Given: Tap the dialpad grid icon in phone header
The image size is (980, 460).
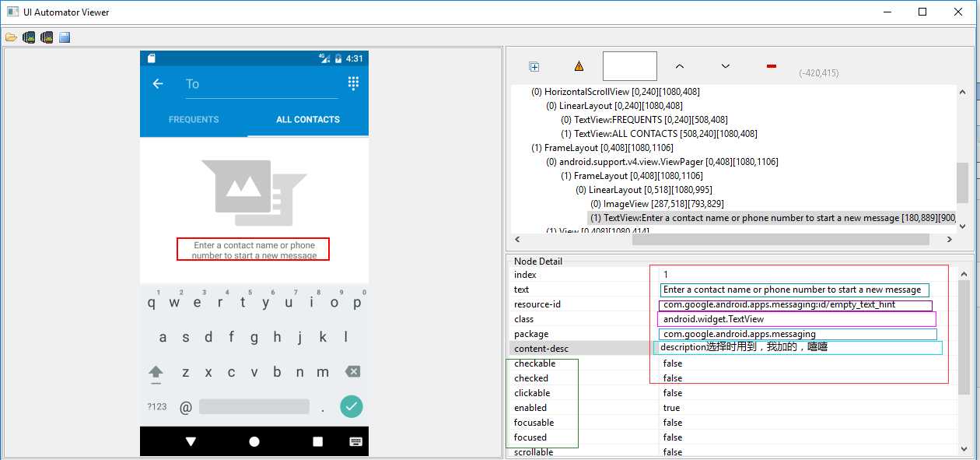Looking at the screenshot, I should click(x=353, y=83).
